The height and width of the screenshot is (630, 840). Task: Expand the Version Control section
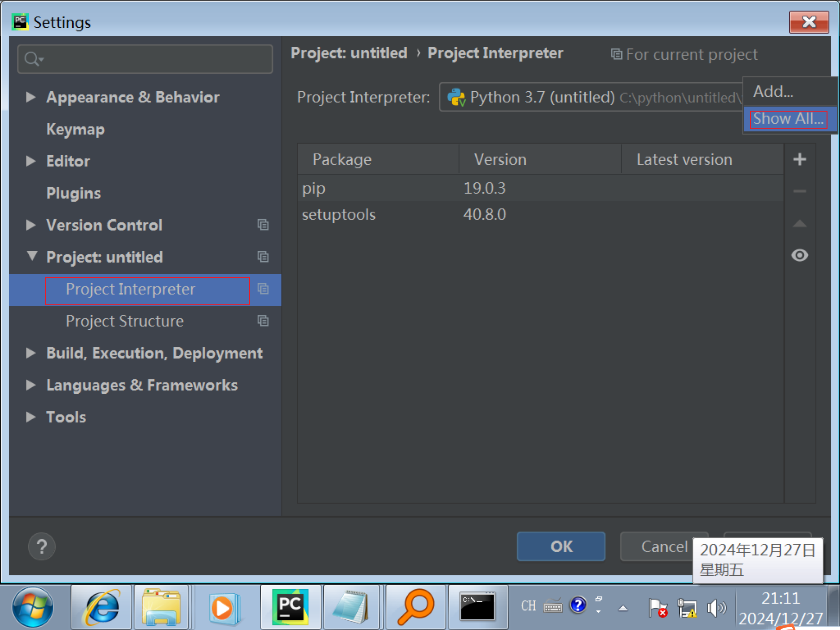[31, 225]
